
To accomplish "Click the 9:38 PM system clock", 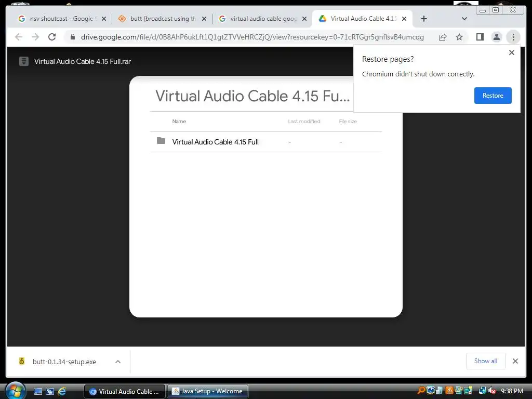I will [512, 391].
